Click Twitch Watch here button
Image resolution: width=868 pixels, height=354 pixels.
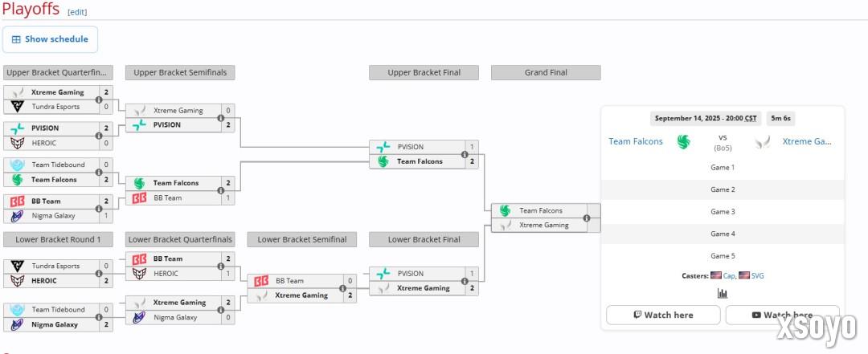click(663, 315)
